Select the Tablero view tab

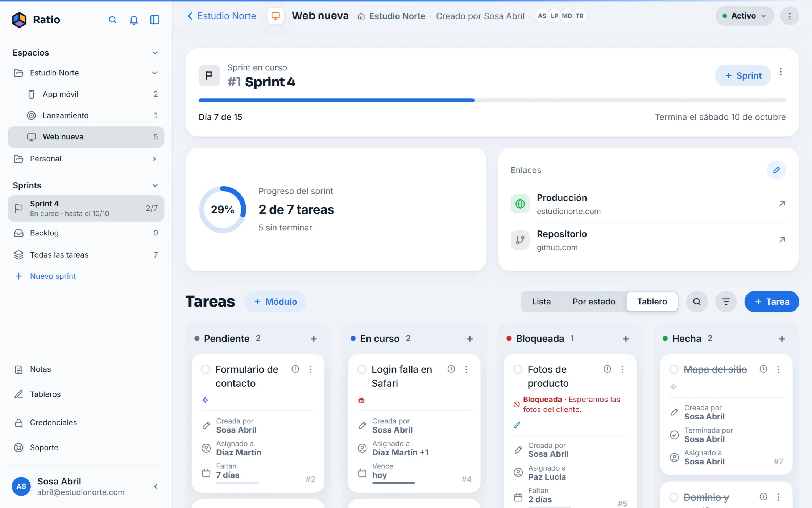pyautogui.click(x=652, y=302)
